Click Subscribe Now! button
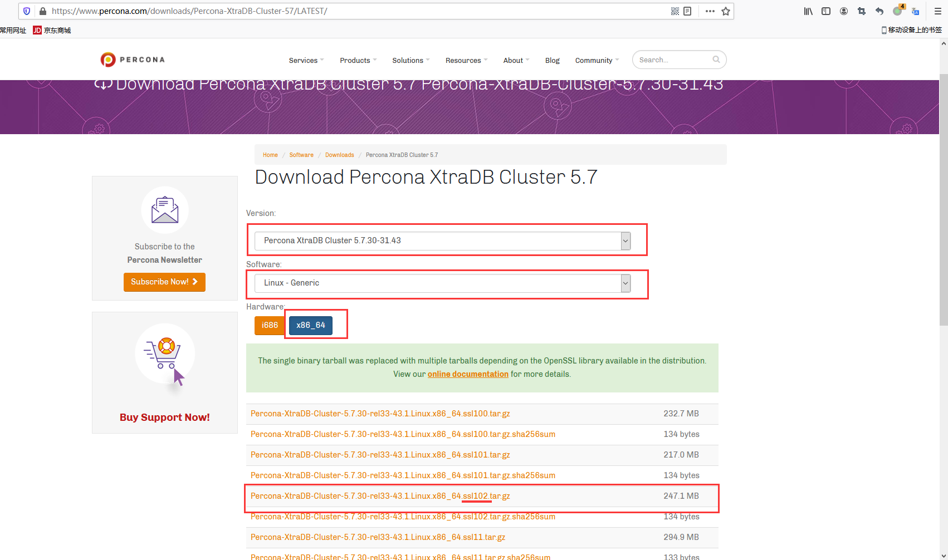This screenshot has height=560, width=948. [x=164, y=282]
